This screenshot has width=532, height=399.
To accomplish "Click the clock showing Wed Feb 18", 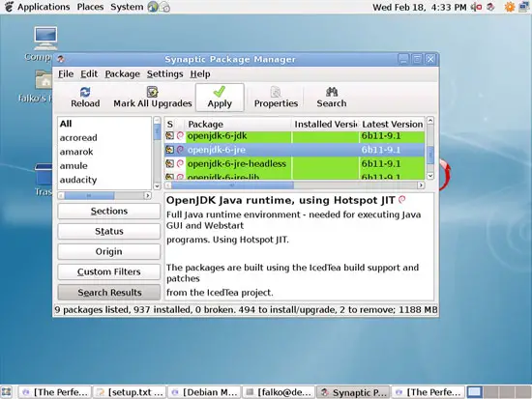I will click(420, 7).
